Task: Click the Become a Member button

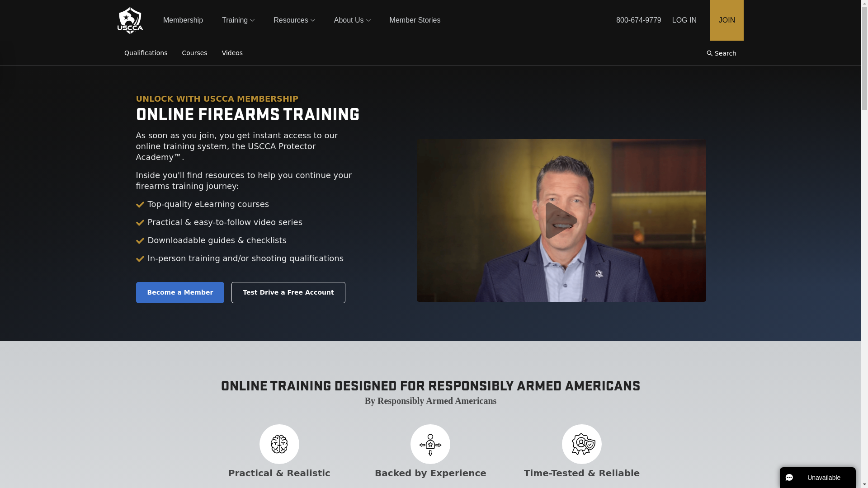Action: (180, 292)
